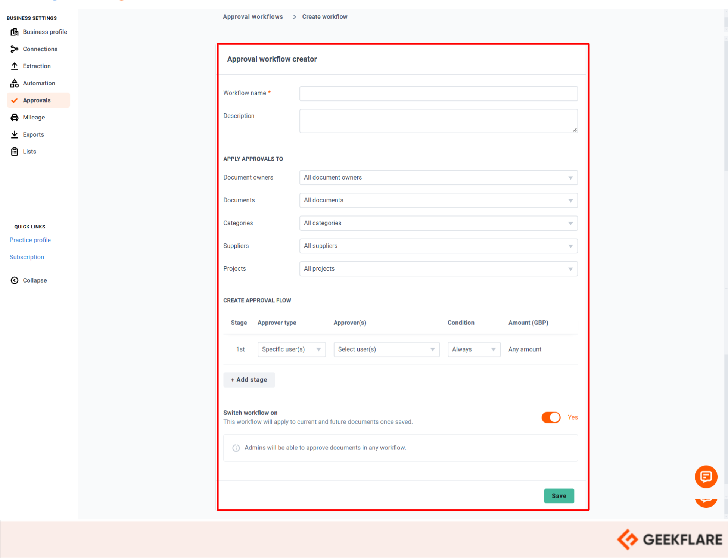Image resolution: width=728 pixels, height=560 pixels.
Task: Click the Approver type column header
Action: (277, 323)
